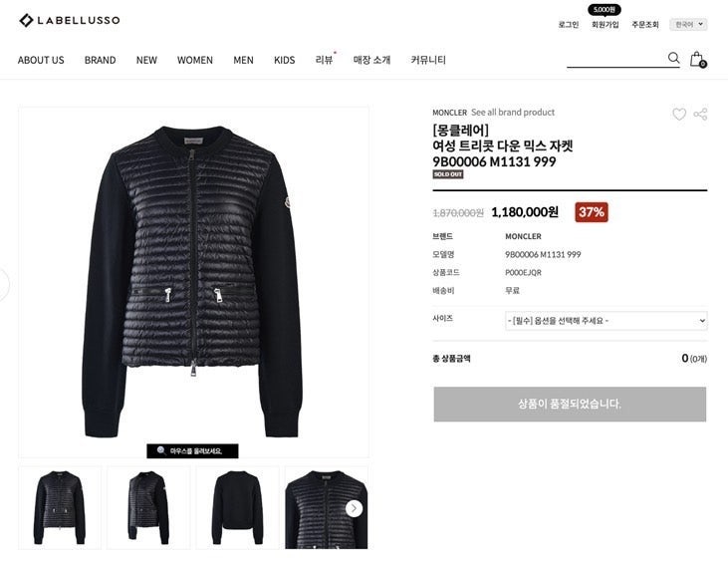Click the search input field

(616, 59)
